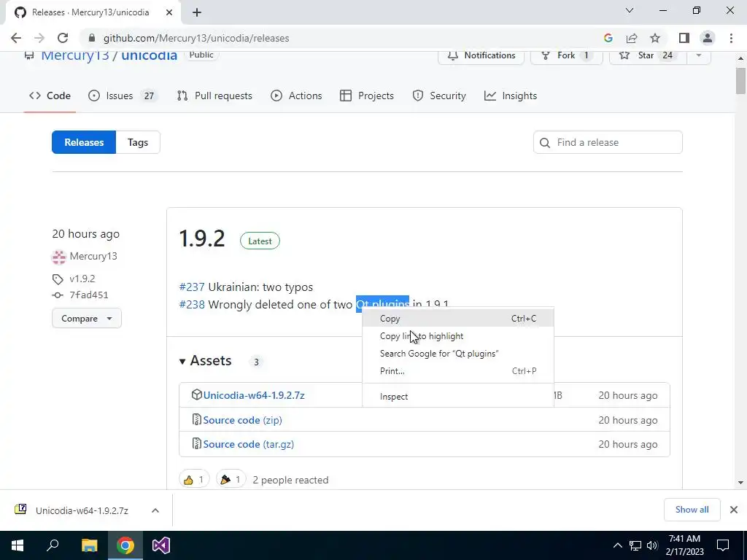Expand the Compare dropdown
The width and height of the screenshot is (747, 560).
87,319
